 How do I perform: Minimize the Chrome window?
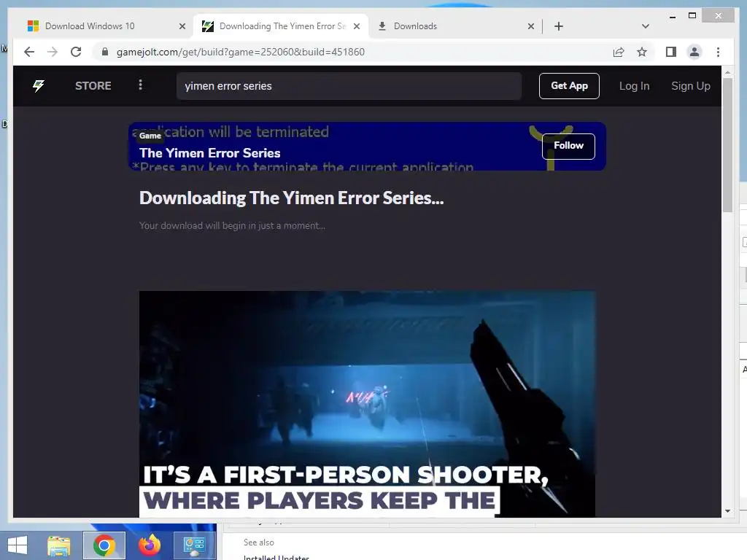pyautogui.click(x=673, y=16)
